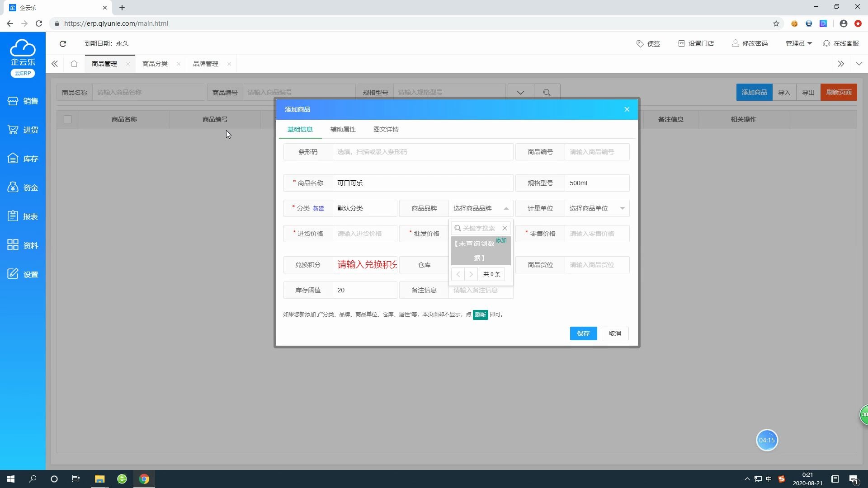Focus the 商品货位 location field

coord(597,265)
